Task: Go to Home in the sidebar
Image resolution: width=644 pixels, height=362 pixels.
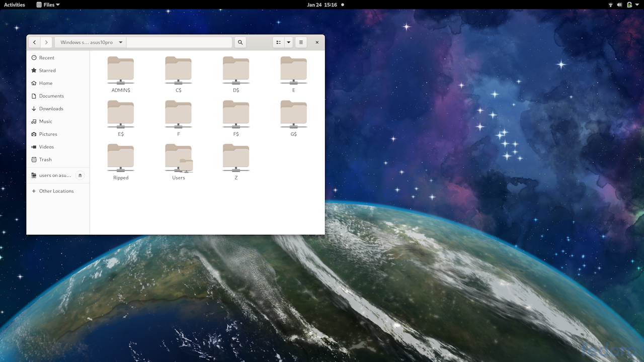Action: tap(58, 83)
